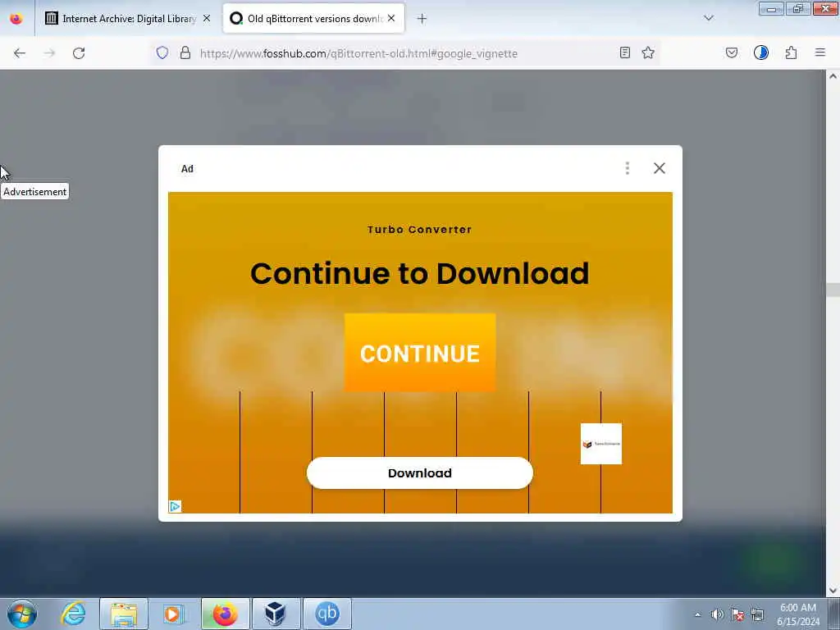Click the AdChoices icon in ad corner
The width and height of the screenshot is (840, 630).
[175, 507]
